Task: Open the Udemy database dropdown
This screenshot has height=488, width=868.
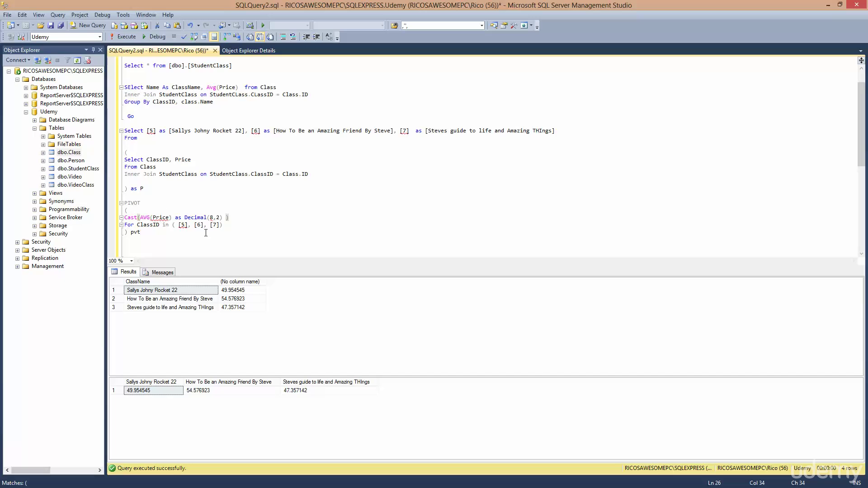Action: point(99,37)
